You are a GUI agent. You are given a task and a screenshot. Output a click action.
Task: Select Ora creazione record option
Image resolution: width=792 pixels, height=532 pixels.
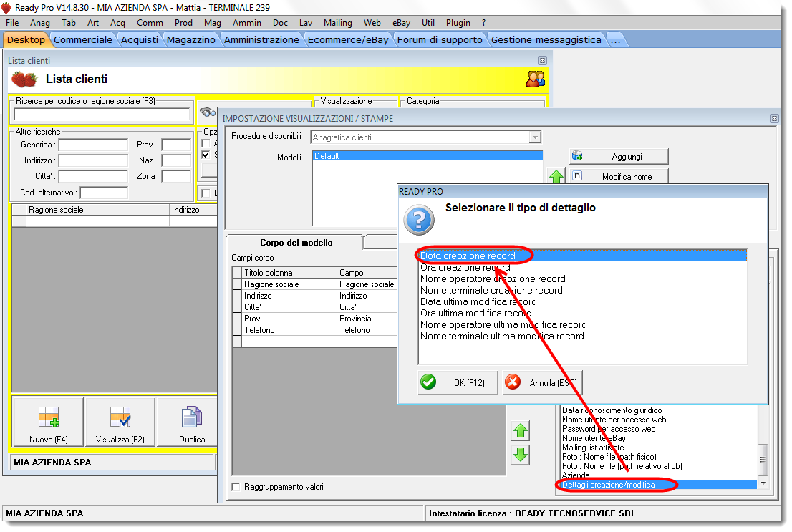(x=465, y=267)
